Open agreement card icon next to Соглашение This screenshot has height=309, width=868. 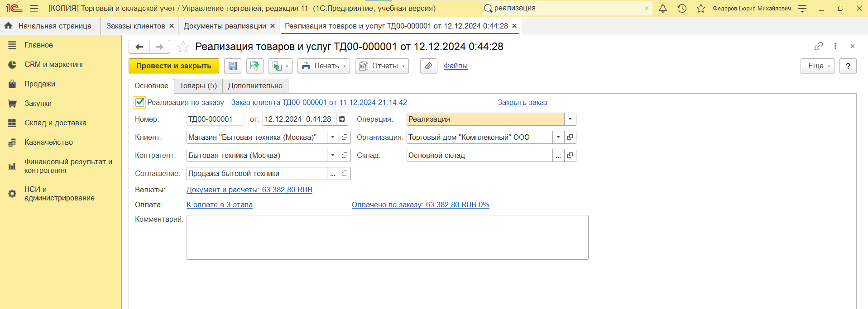(x=345, y=173)
